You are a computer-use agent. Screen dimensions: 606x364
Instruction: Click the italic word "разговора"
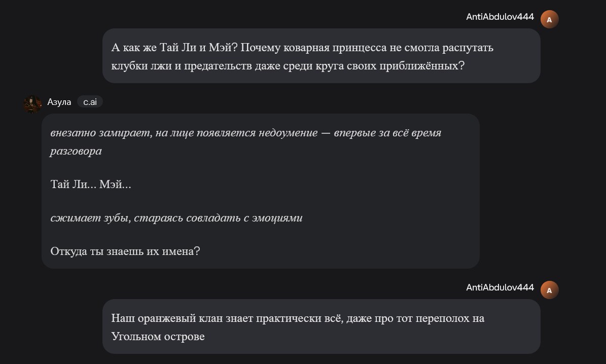click(76, 151)
